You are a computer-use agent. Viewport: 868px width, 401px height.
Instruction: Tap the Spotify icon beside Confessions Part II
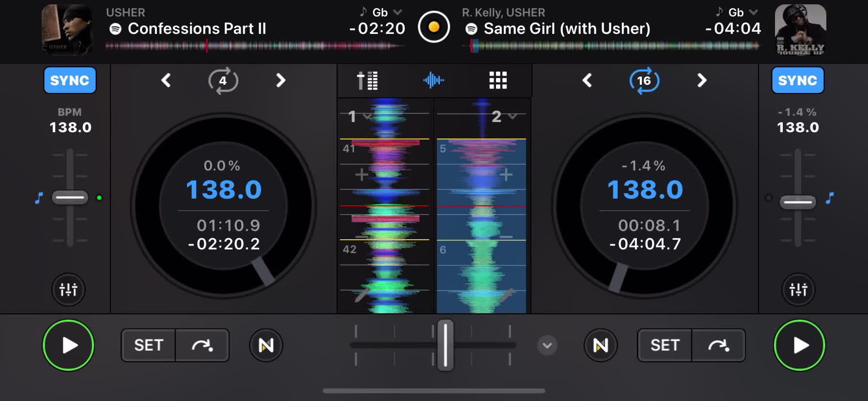(115, 29)
